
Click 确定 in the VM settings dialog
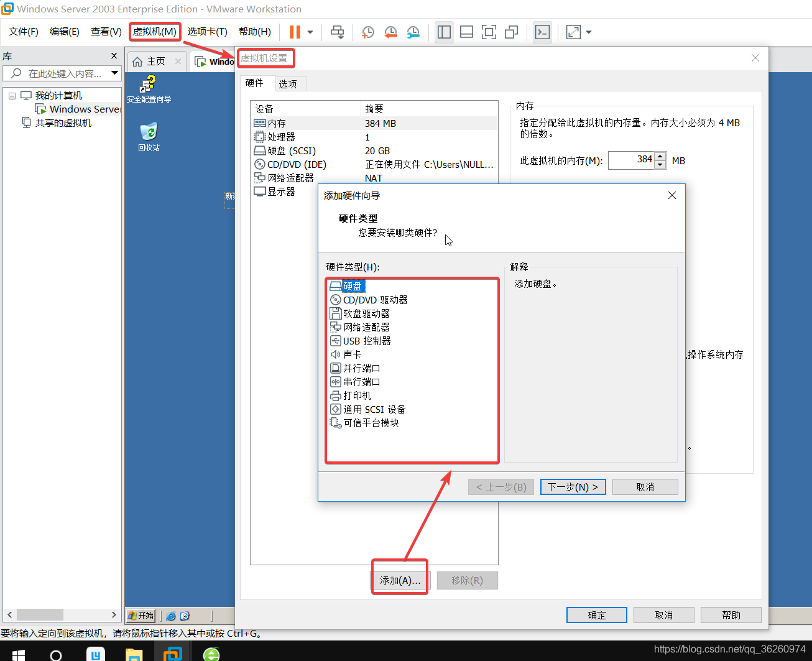[x=597, y=615]
